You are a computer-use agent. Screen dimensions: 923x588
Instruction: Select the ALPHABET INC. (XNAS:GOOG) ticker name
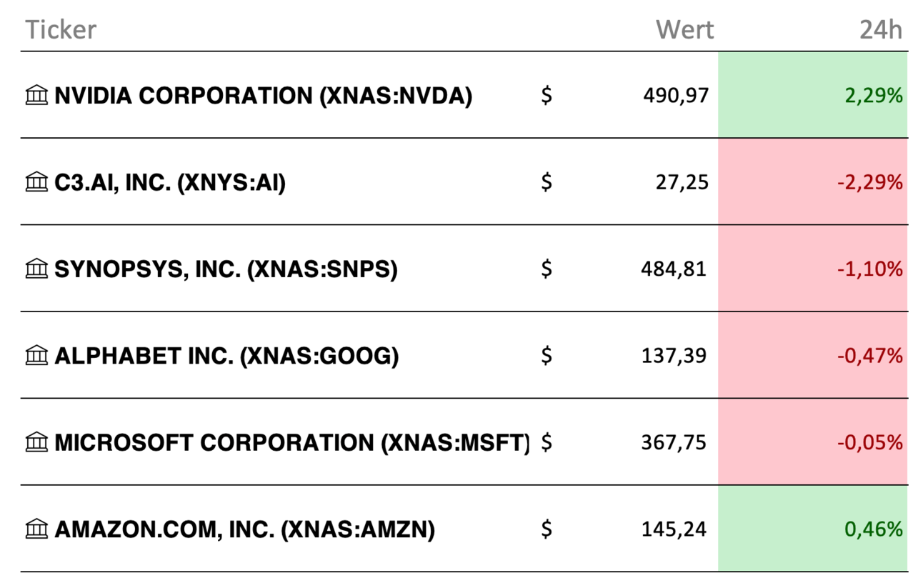click(x=226, y=356)
